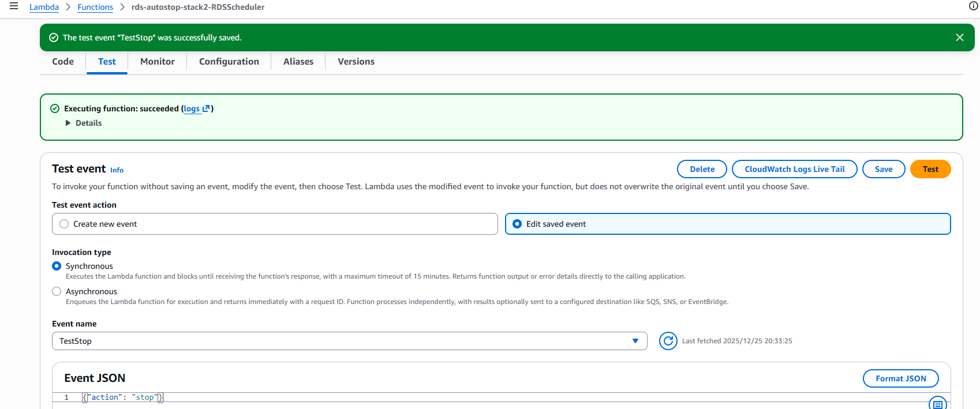Open the Event name TestStop dropdown
980x409 pixels.
(350, 341)
